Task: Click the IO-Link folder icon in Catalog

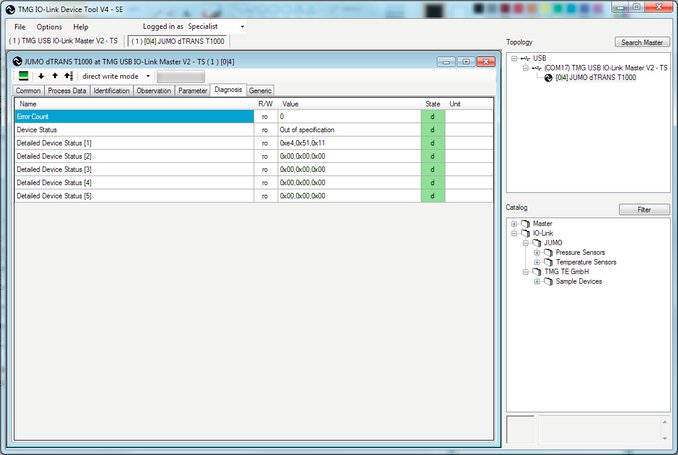Action: pyautogui.click(x=526, y=233)
